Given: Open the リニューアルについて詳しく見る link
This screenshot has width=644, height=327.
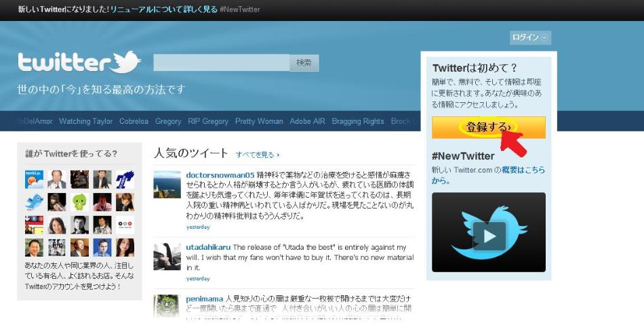Looking at the screenshot, I should tap(164, 9).
